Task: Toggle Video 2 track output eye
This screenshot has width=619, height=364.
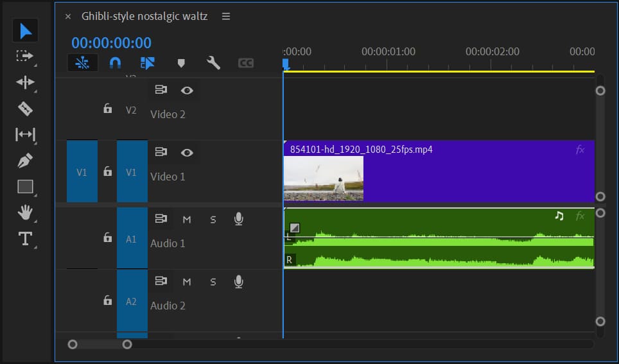Action: click(x=187, y=91)
